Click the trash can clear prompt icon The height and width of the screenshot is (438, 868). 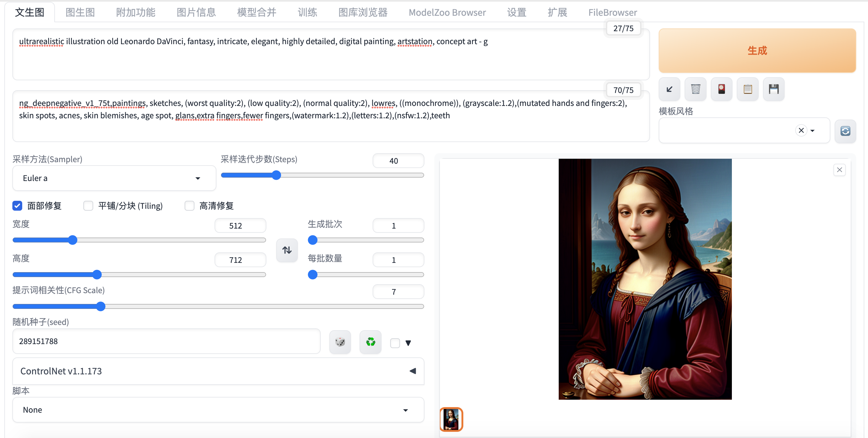695,89
